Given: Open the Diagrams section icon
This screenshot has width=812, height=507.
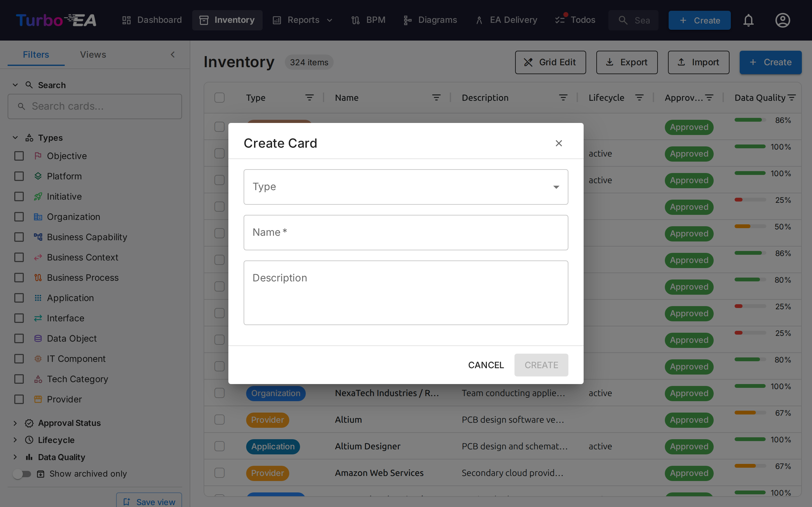Looking at the screenshot, I should 407,20.
